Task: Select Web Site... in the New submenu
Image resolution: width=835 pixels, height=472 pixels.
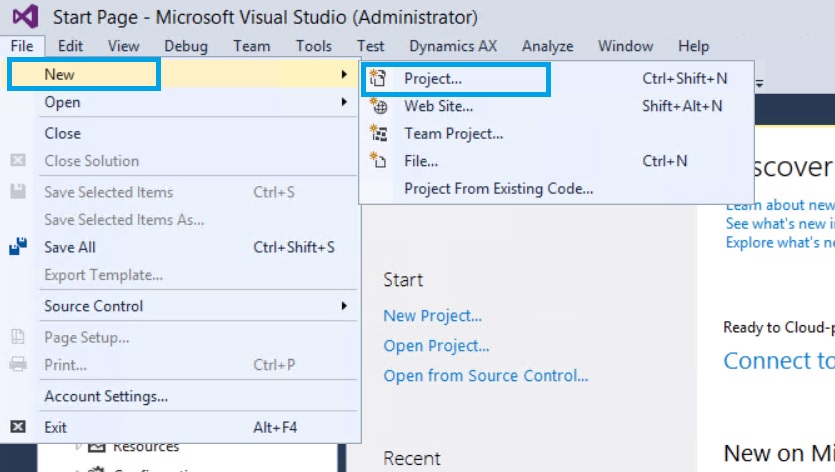Action: [x=557, y=106]
